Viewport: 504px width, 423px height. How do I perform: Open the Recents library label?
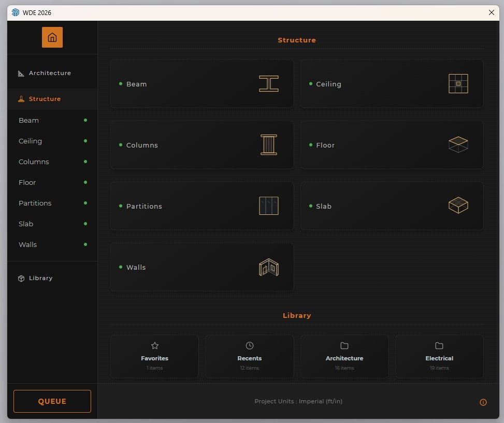[250, 358]
